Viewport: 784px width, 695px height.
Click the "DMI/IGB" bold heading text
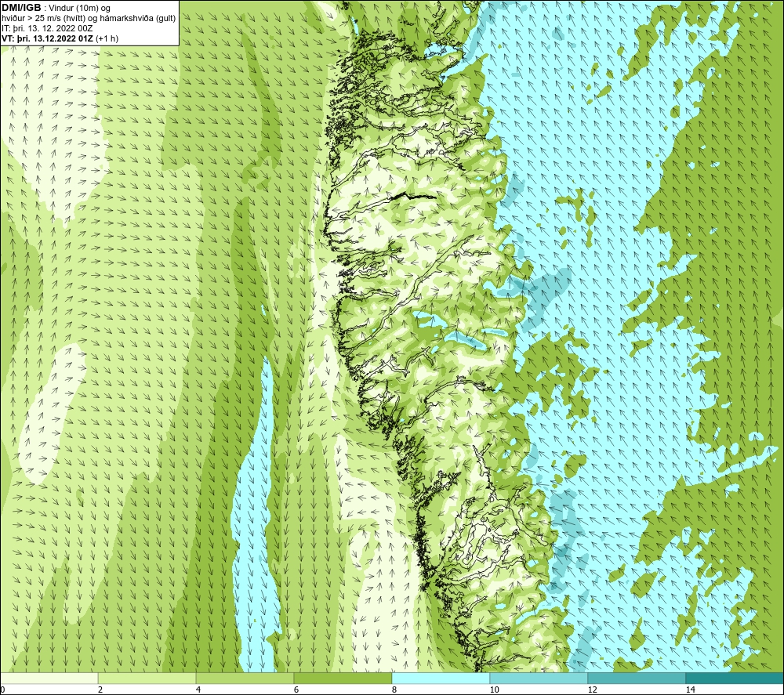[x=21, y=8]
